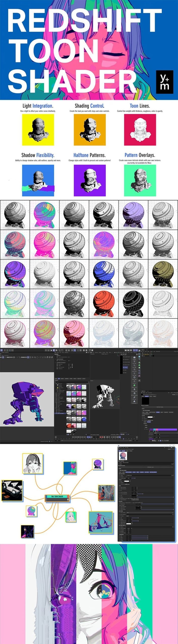178x644 pixels.
Task: Open the Halftone Pattern Included dropdown
Action: 150,512
